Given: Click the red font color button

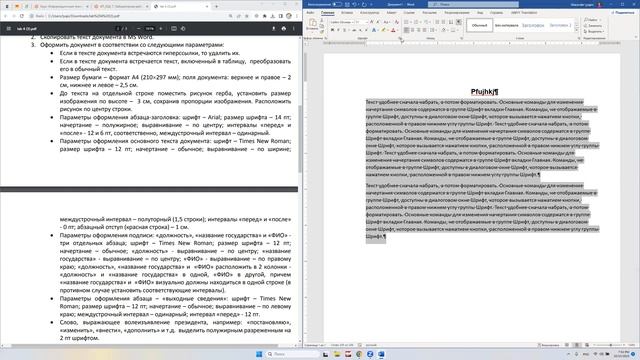Looking at the screenshot, I should 393,30.
